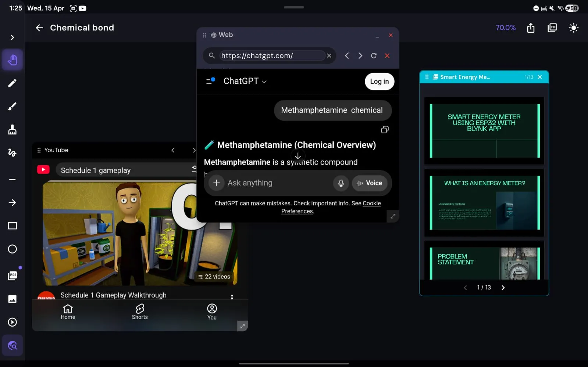Minimize the Web window
This screenshot has height=367, width=588.
pyautogui.click(x=377, y=36)
